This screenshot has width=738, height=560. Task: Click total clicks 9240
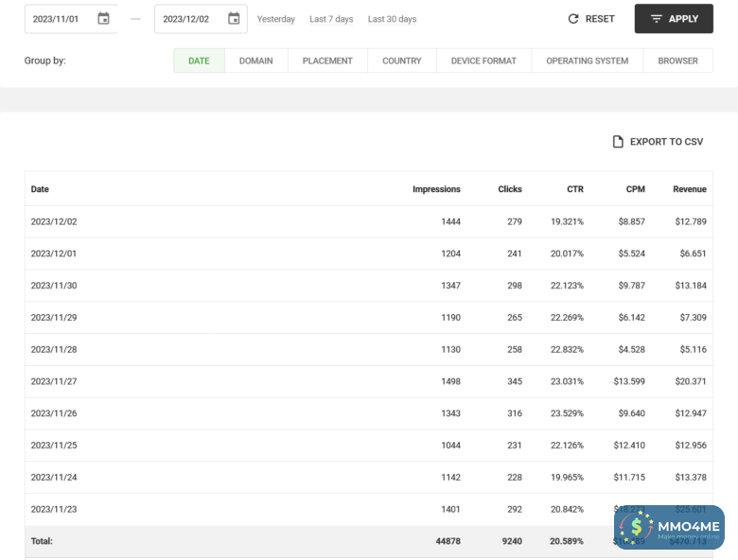point(512,542)
